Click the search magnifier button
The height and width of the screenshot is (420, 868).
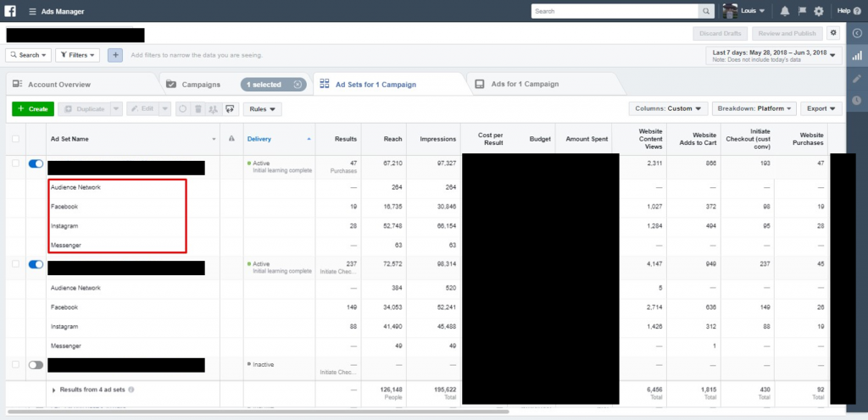706,11
